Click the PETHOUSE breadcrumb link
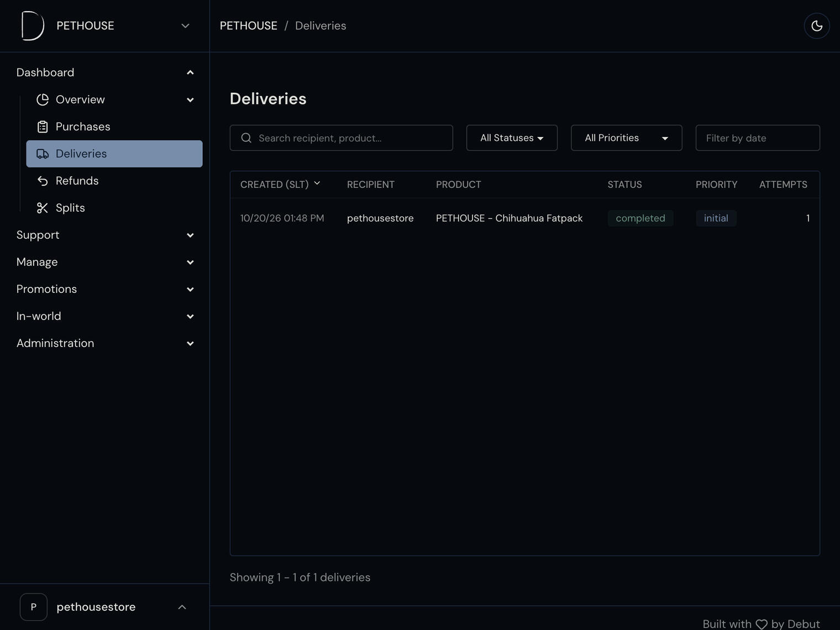Screen dimensions: 840x630 [x=249, y=26]
